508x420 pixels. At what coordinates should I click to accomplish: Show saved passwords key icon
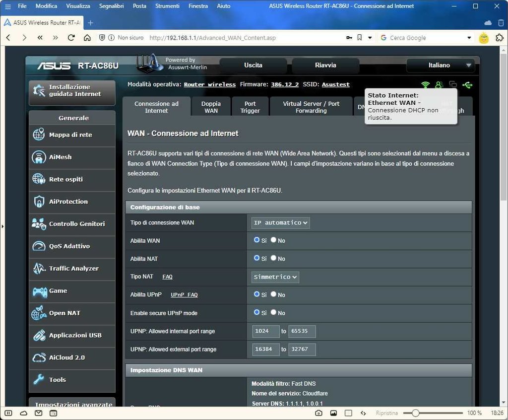[349, 38]
